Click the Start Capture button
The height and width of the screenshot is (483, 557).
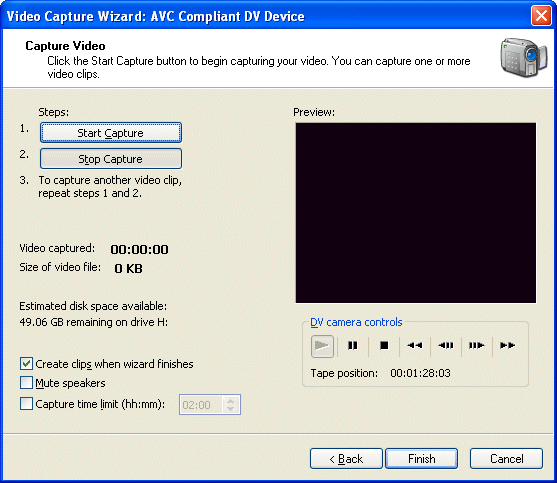tap(111, 133)
